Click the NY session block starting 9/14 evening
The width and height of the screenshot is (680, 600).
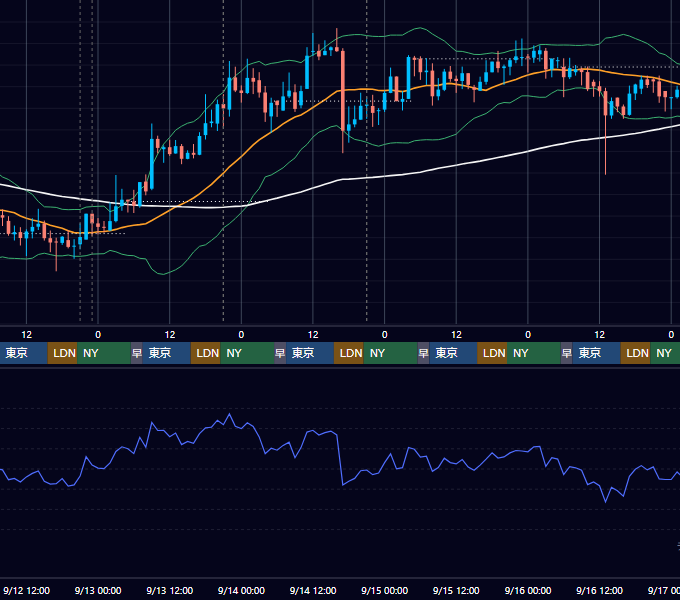click(390, 353)
